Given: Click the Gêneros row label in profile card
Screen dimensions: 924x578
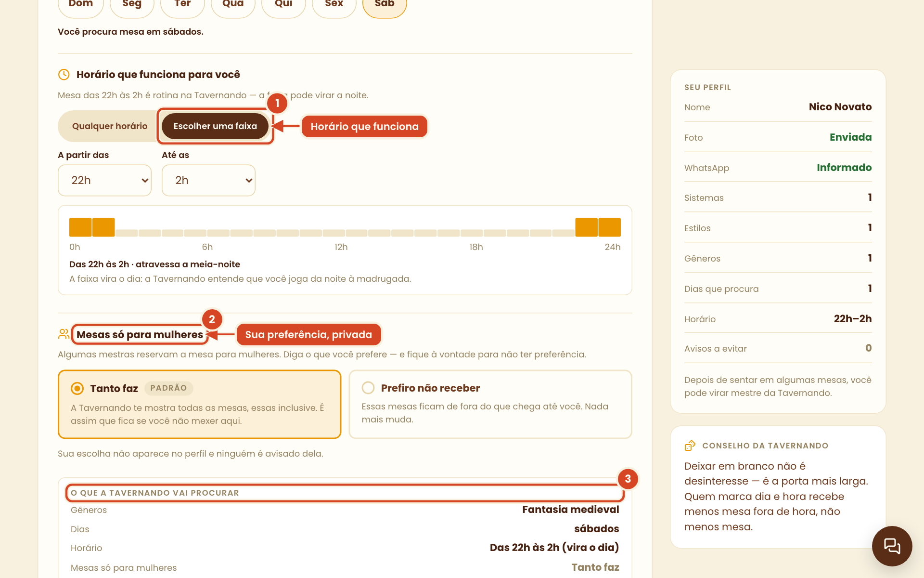Looking at the screenshot, I should [x=702, y=259].
